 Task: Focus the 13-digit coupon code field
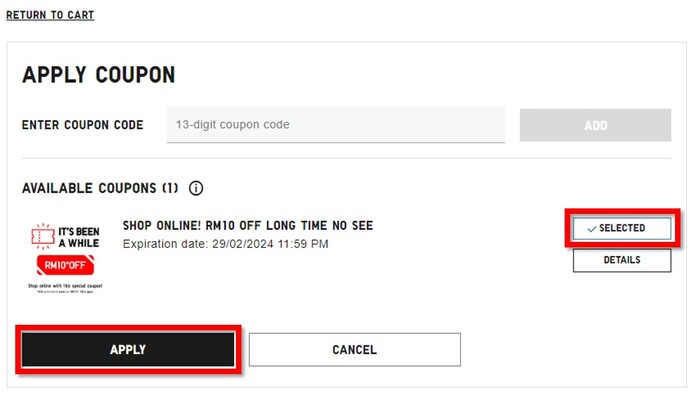(x=336, y=125)
